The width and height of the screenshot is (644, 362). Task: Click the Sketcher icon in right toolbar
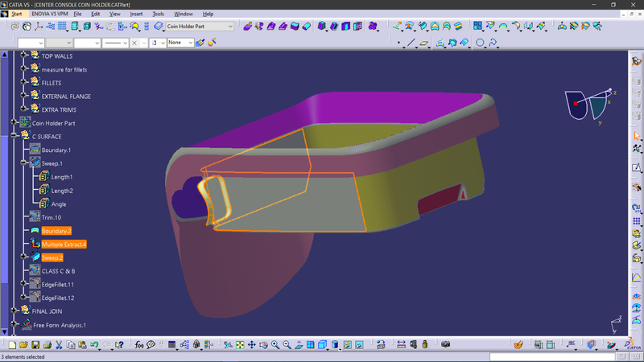tap(636, 167)
